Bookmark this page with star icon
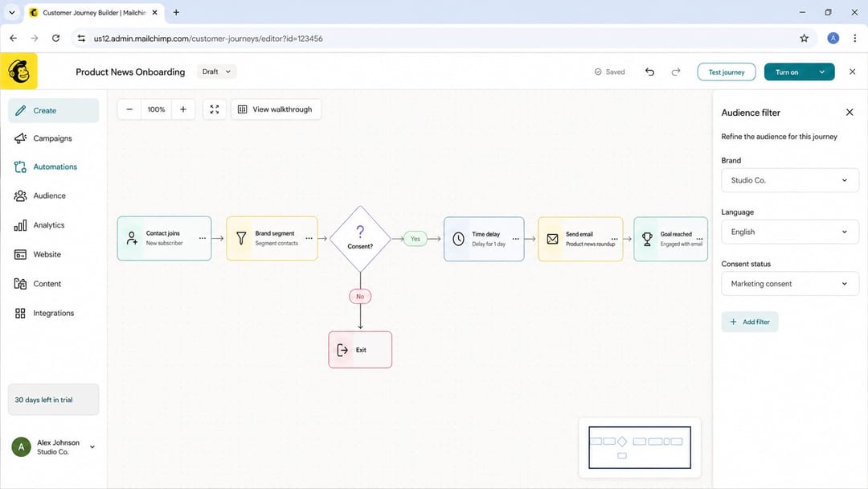The image size is (868, 489). 804,39
